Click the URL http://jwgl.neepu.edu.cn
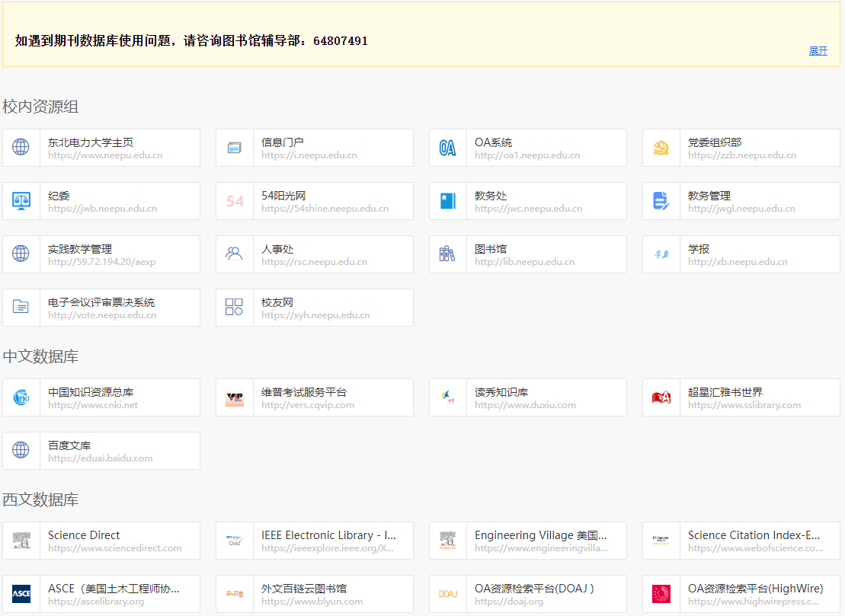This screenshot has height=616, width=845. click(x=741, y=209)
